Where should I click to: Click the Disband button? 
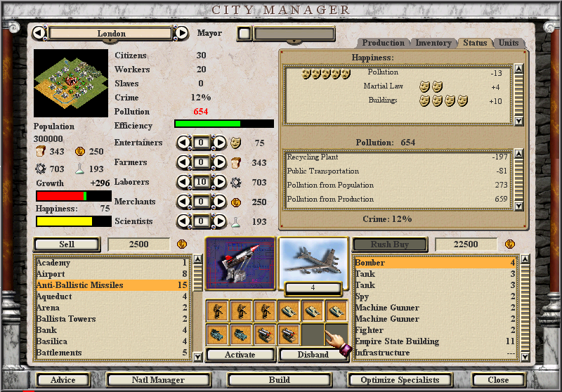313,355
